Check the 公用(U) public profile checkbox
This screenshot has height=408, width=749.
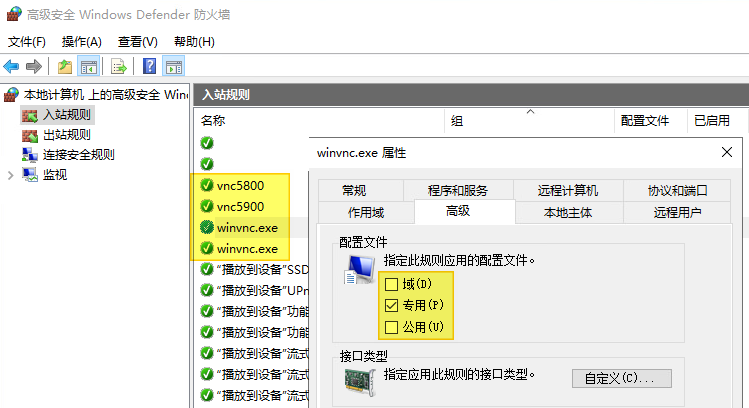391,327
